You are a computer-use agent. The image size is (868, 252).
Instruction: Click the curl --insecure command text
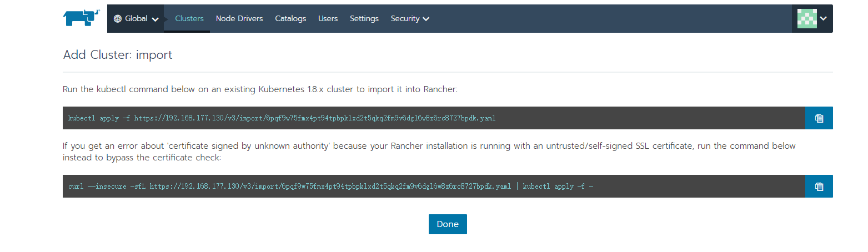[x=331, y=187]
